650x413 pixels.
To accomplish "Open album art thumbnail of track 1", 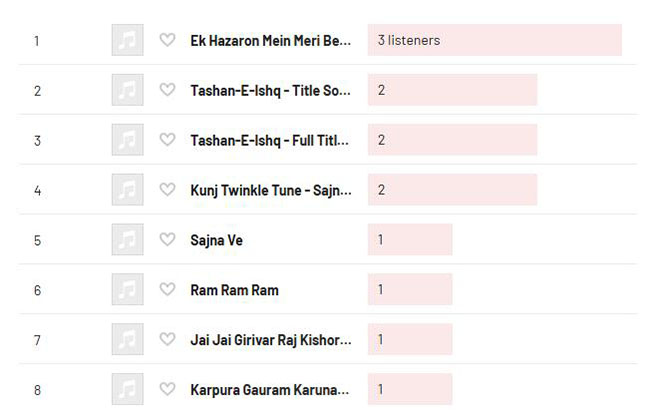I will (128, 40).
